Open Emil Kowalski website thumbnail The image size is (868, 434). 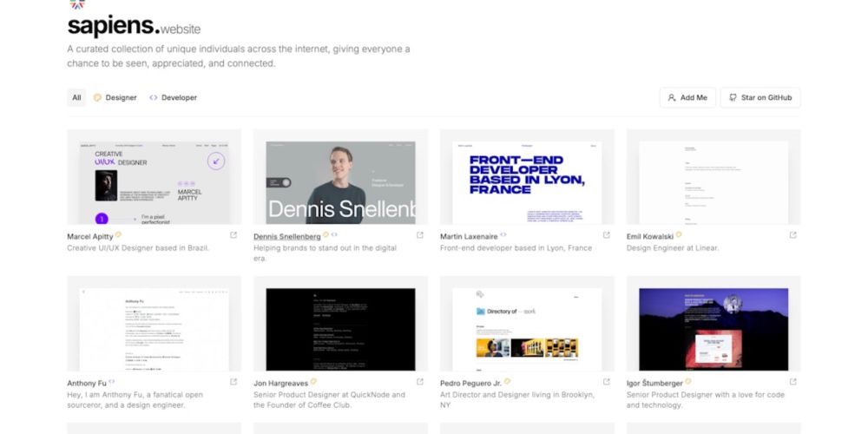click(x=713, y=176)
